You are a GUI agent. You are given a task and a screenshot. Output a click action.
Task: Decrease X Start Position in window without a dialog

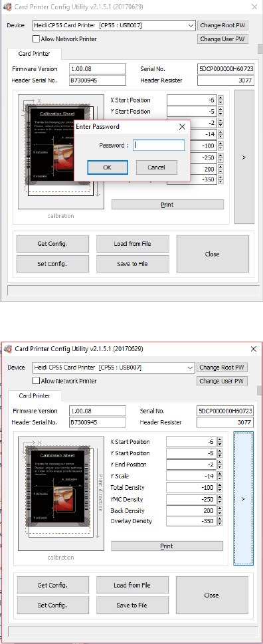tap(220, 445)
